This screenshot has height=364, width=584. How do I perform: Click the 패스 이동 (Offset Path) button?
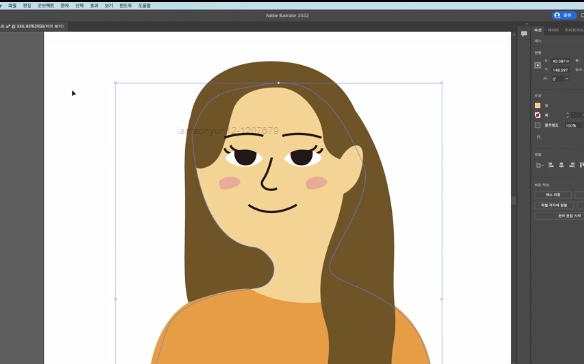(553, 195)
